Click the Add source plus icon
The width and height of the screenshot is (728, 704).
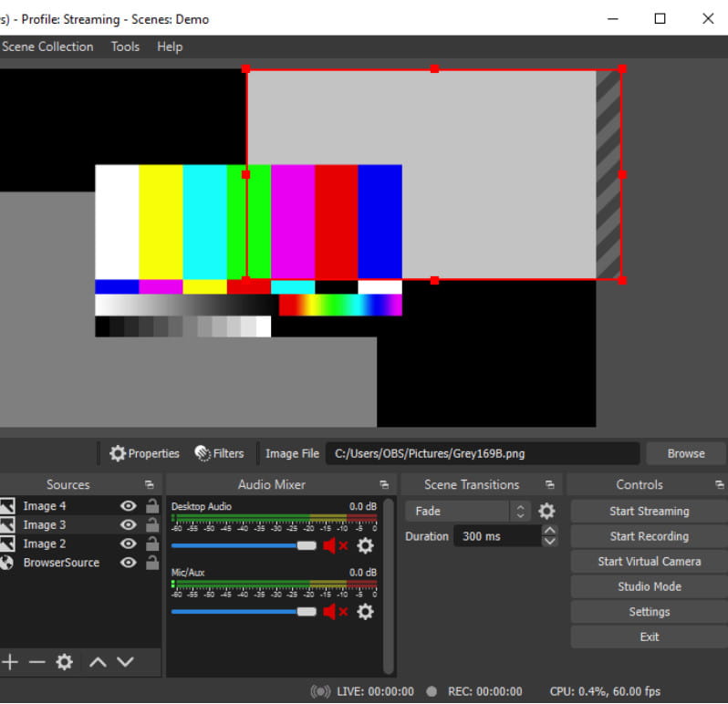(x=10, y=662)
